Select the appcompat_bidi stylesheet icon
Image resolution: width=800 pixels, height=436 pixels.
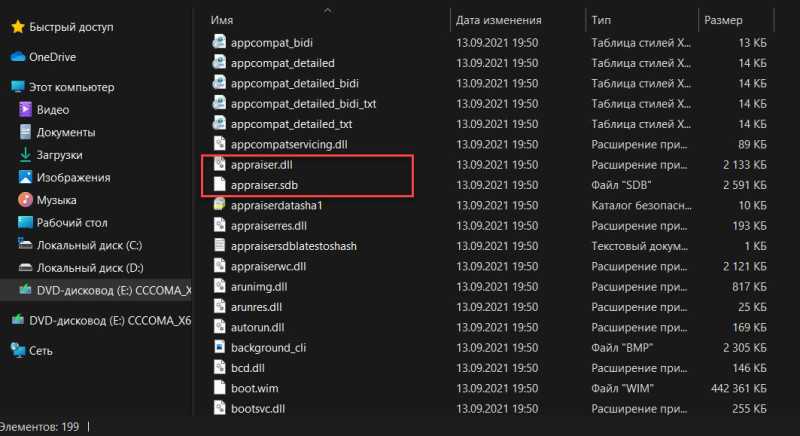click(219, 42)
